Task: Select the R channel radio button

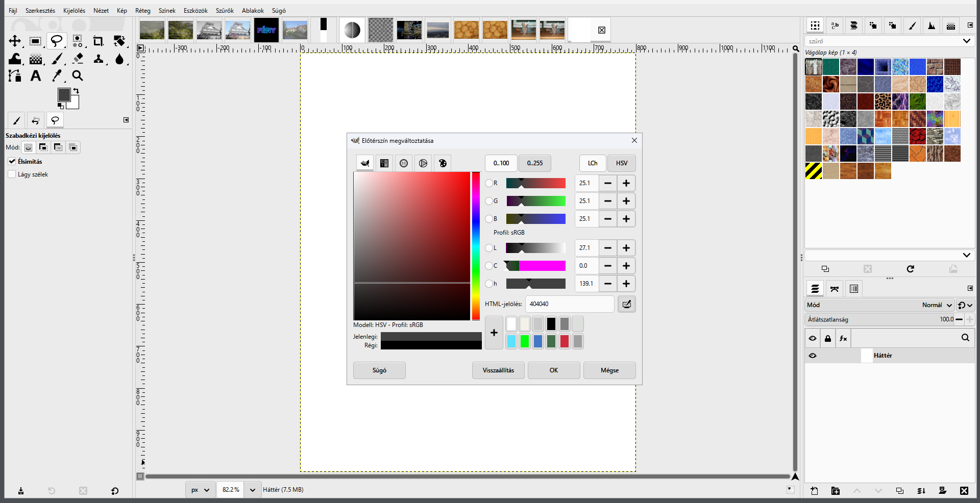Action: (x=489, y=183)
